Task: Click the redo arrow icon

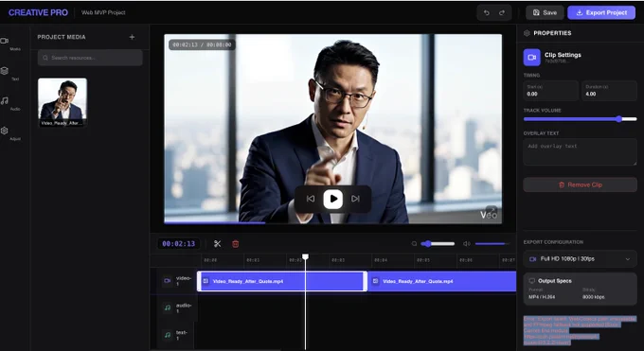Action: 502,12
